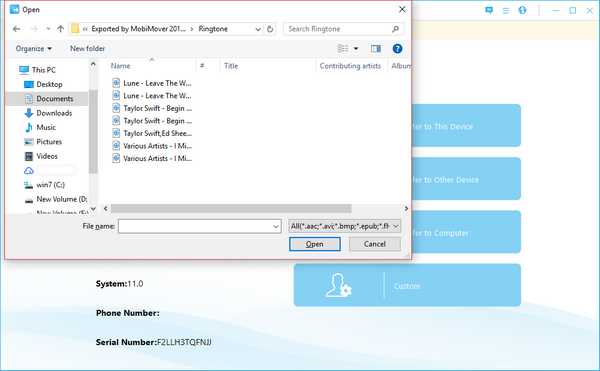Viewport: 600px width, 371px height.
Task: Create a New folder
Action: coord(87,49)
